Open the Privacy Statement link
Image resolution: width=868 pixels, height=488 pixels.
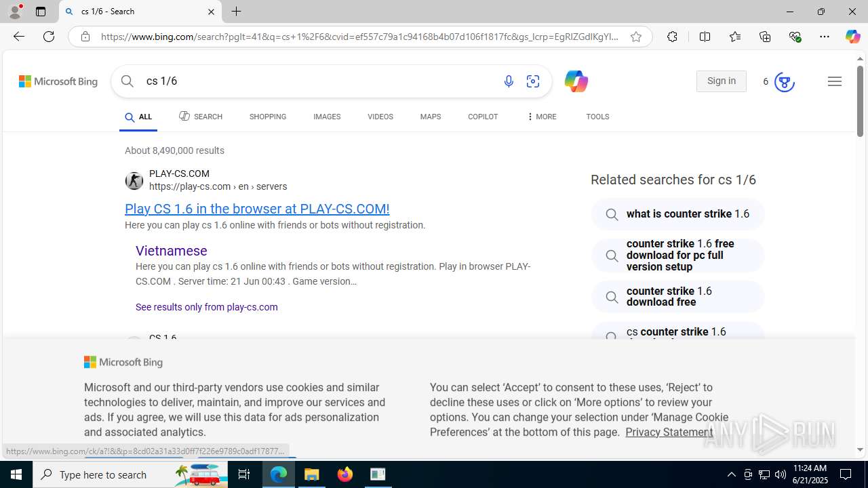coord(669,432)
